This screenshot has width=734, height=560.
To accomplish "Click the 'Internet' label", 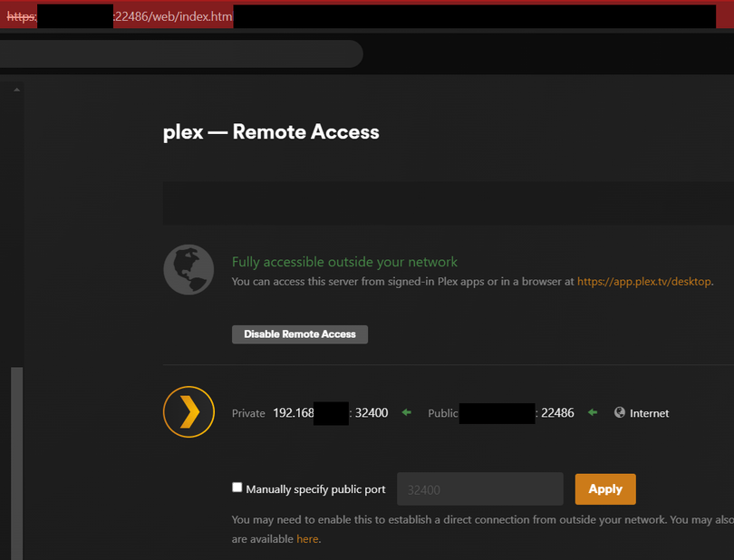I will pos(649,413).
